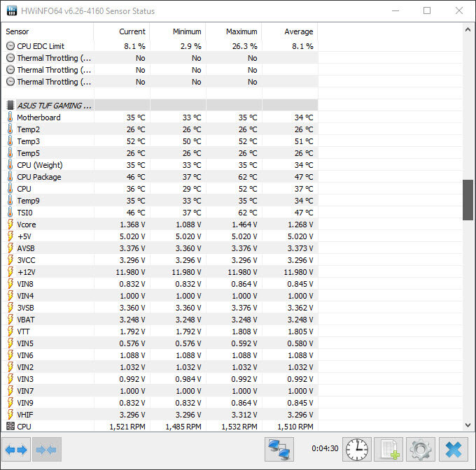Reset min/max values with the clock icon

(357, 450)
